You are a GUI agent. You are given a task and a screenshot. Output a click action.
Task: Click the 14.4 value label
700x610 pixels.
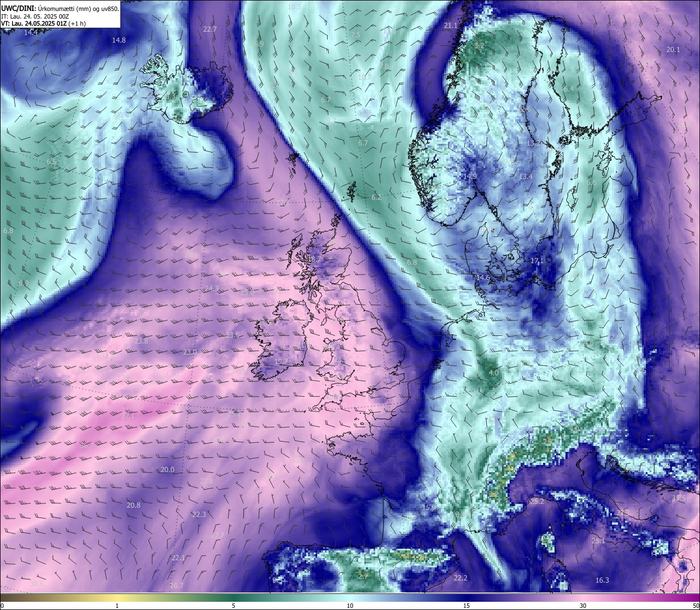[x=31, y=32]
